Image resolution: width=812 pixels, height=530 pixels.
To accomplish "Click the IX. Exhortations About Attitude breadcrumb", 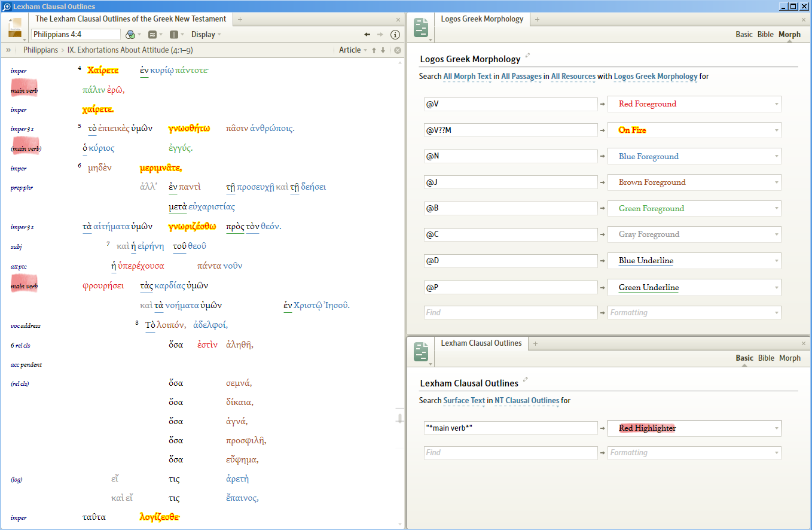I will coord(130,50).
